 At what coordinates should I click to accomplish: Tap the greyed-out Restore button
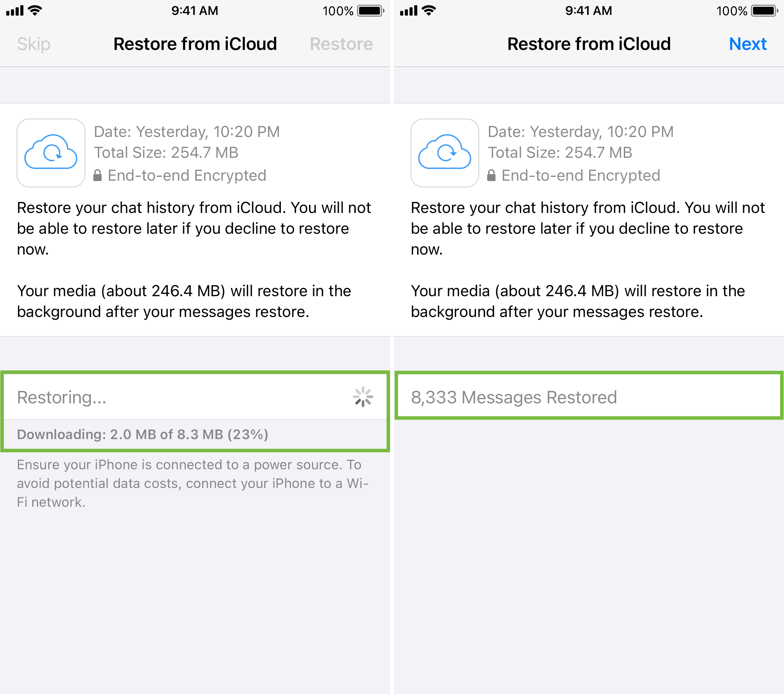pyautogui.click(x=341, y=44)
